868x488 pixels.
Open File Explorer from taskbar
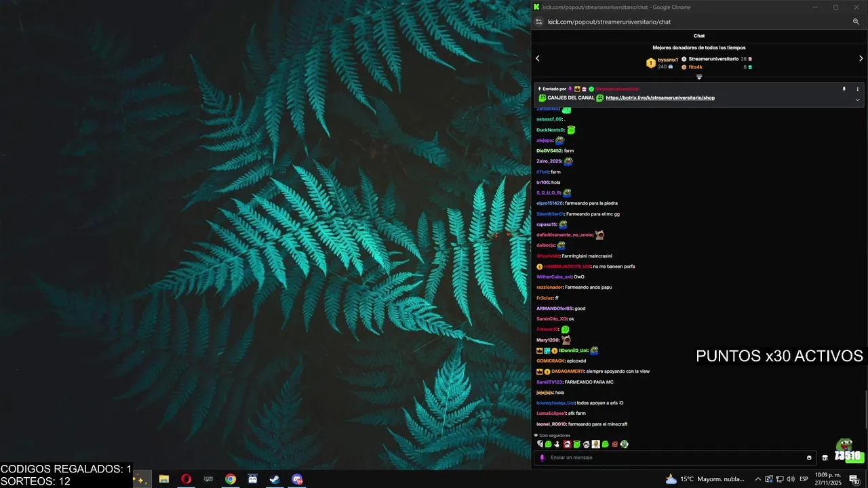(163, 479)
